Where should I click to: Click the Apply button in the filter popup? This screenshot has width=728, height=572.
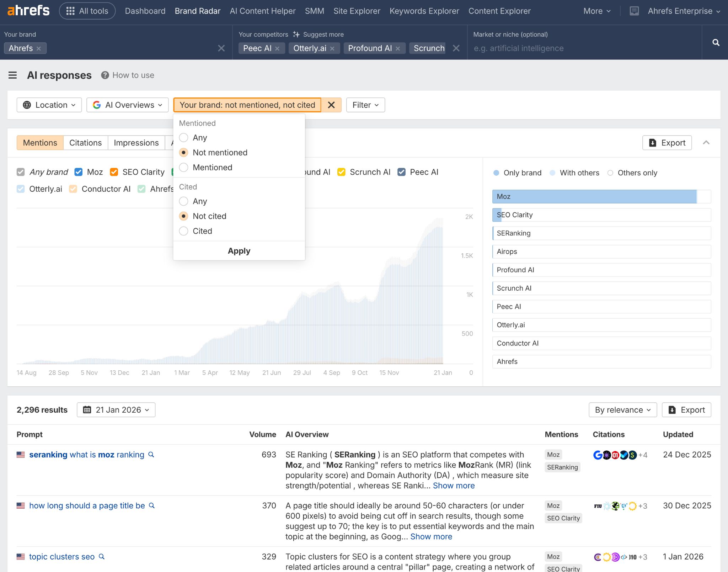tap(239, 251)
